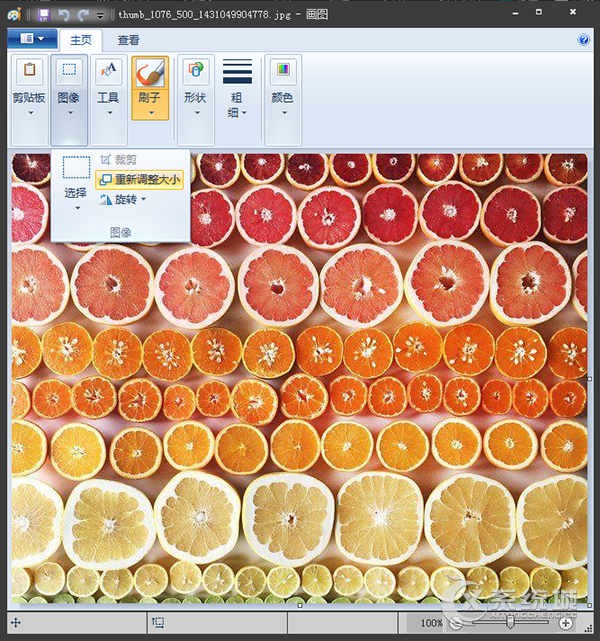This screenshot has height=641, width=600.
Task: Zoom out with the minus button
Action: point(455,623)
